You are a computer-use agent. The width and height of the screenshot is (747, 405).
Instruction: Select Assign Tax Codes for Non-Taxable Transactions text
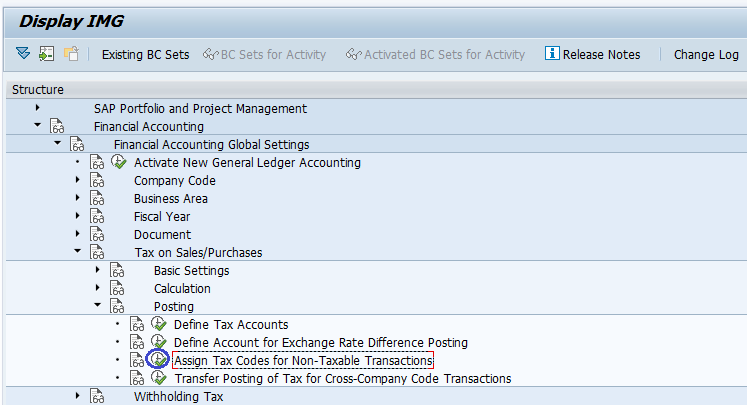pyautogui.click(x=303, y=361)
